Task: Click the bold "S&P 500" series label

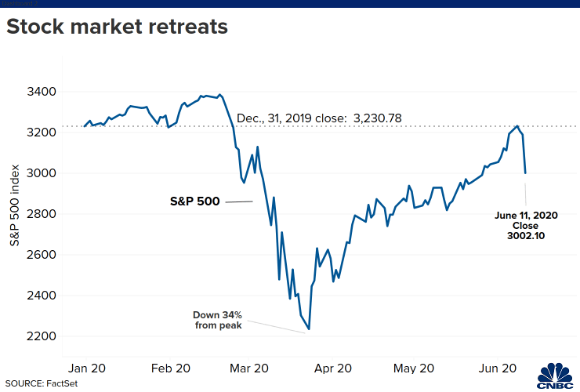Action: click(196, 201)
